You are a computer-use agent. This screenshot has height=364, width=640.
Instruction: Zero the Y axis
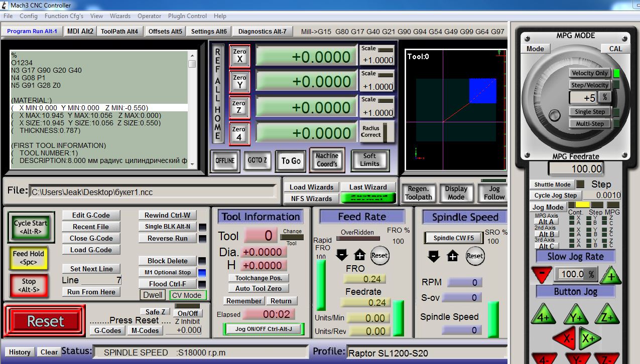point(239,82)
